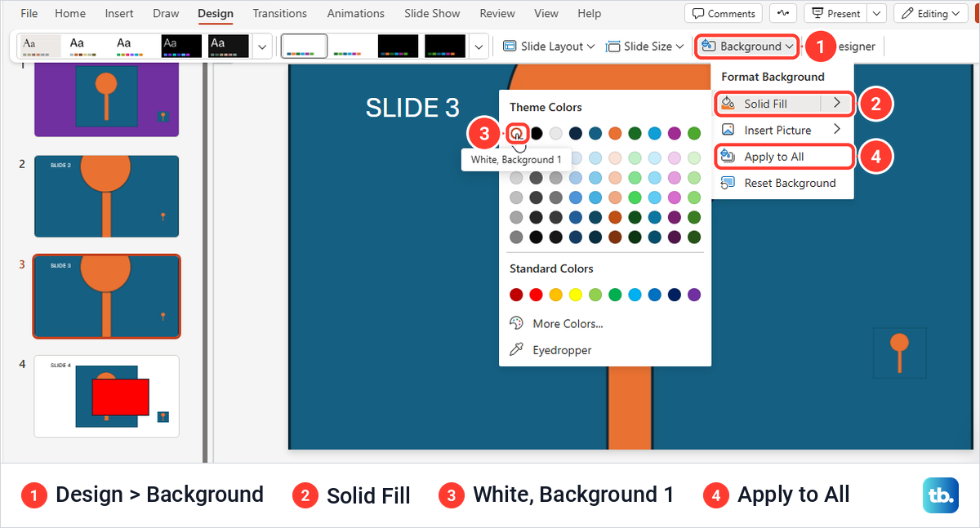The height and width of the screenshot is (528, 980).
Task: Open the Slide Size dropdown
Action: coord(644,47)
